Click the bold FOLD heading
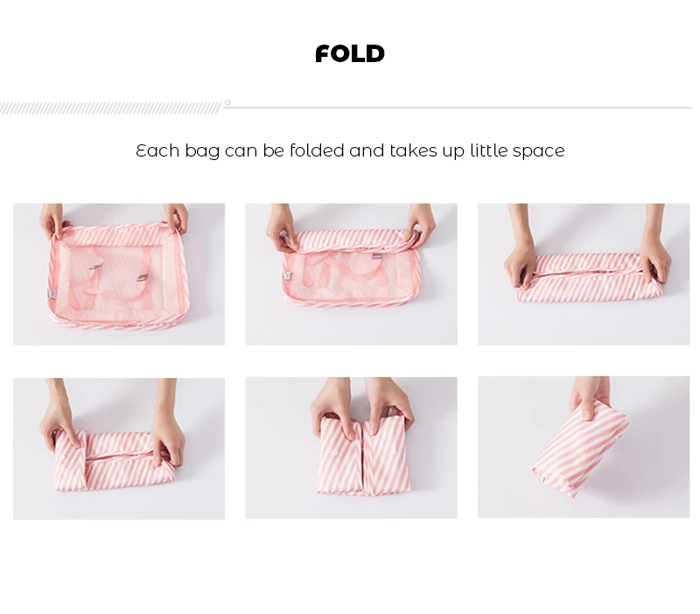The height and width of the screenshot is (614, 700). tap(349, 53)
